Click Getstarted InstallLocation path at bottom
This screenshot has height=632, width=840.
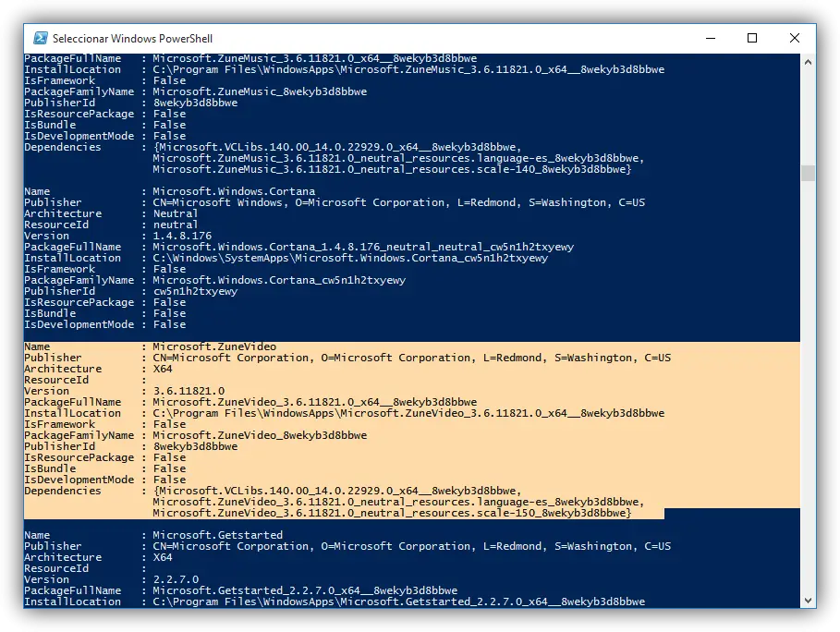[398, 602]
